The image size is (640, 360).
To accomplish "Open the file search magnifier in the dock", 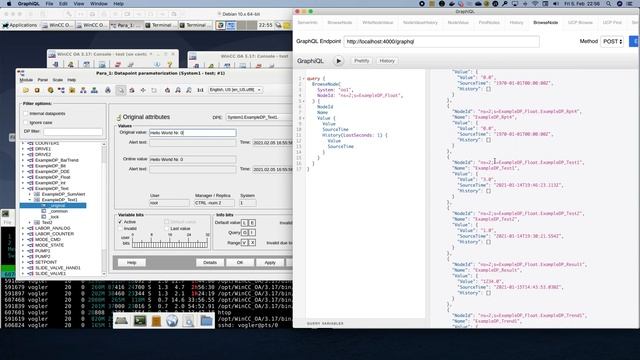I will pos(189,321).
